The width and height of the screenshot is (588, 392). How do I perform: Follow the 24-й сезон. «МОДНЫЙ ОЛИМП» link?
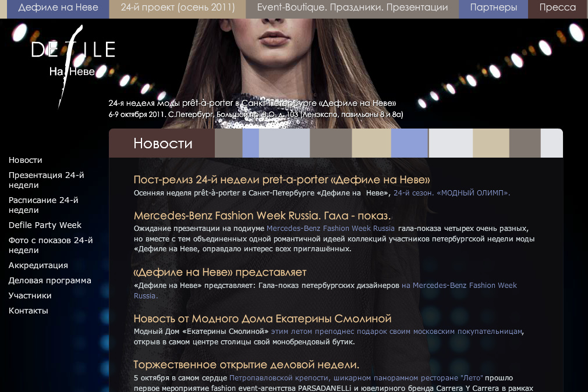pyautogui.click(x=452, y=193)
